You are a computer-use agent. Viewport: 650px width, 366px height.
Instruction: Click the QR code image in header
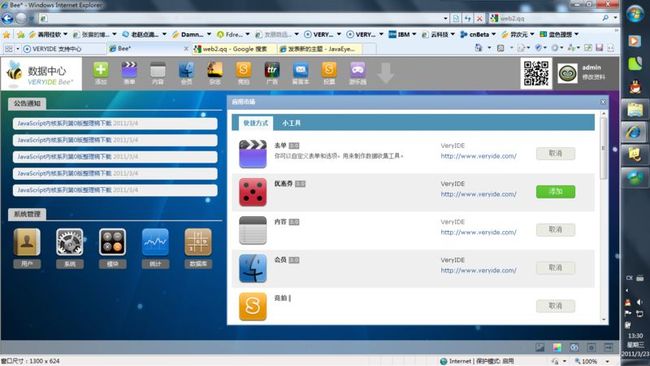coord(536,73)
